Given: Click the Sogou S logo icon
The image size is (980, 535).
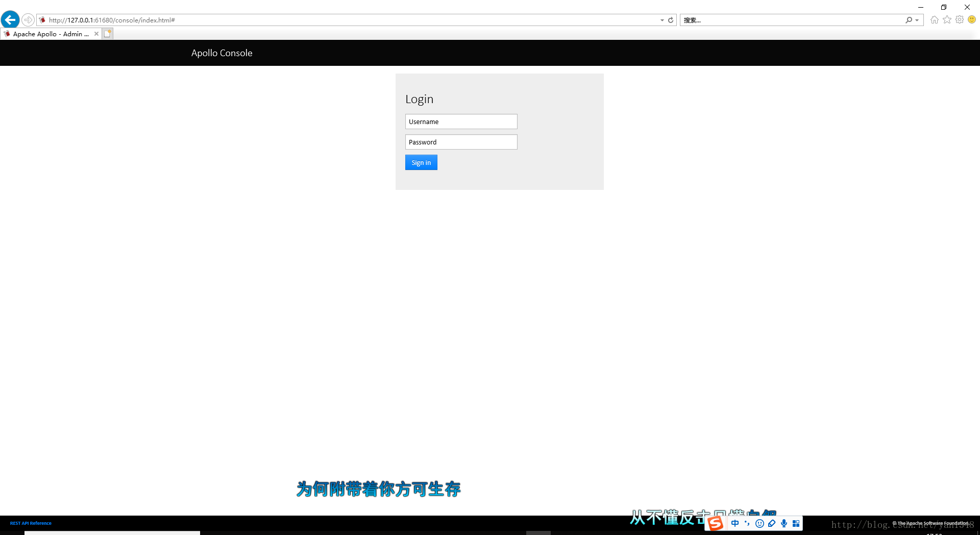Looking at the screenshot, I should (x=715, y=523).
